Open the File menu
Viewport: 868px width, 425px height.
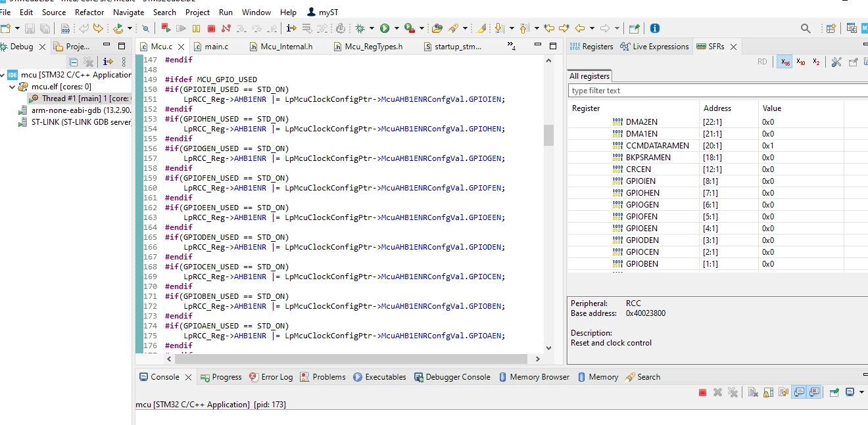tap(5, 12)
